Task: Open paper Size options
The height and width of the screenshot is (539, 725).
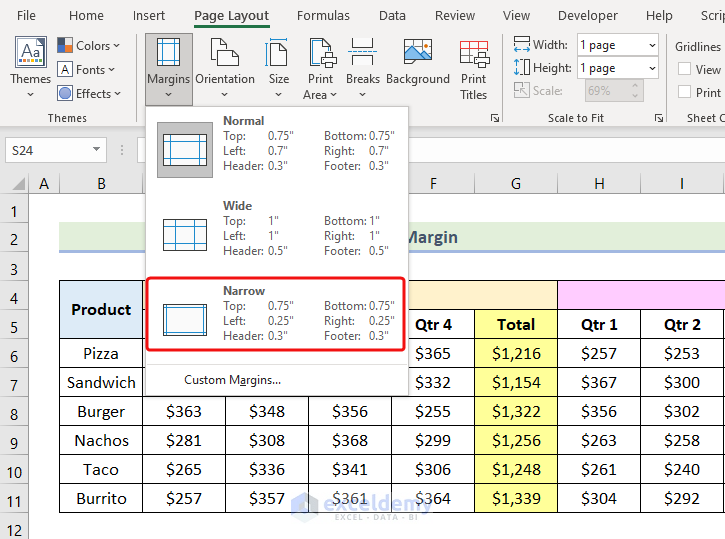Action: point(278,68)
